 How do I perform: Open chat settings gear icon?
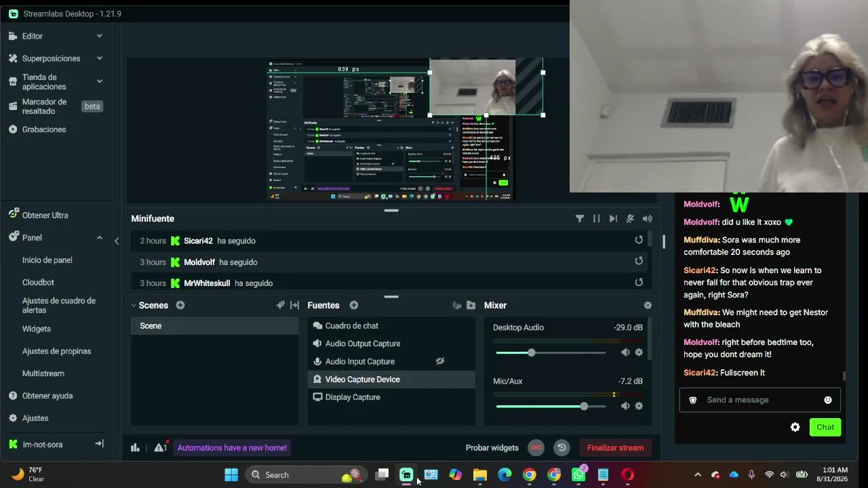tap(795, 427)
